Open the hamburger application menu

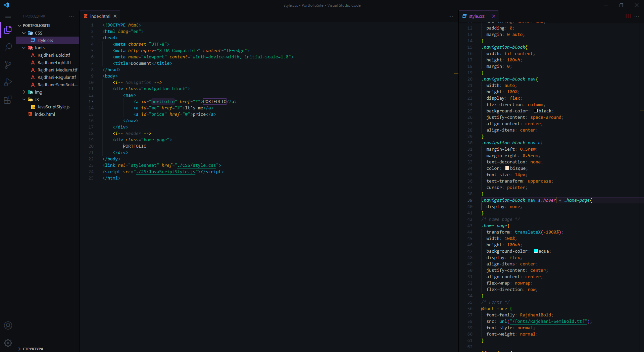click(x=8, y=16)
